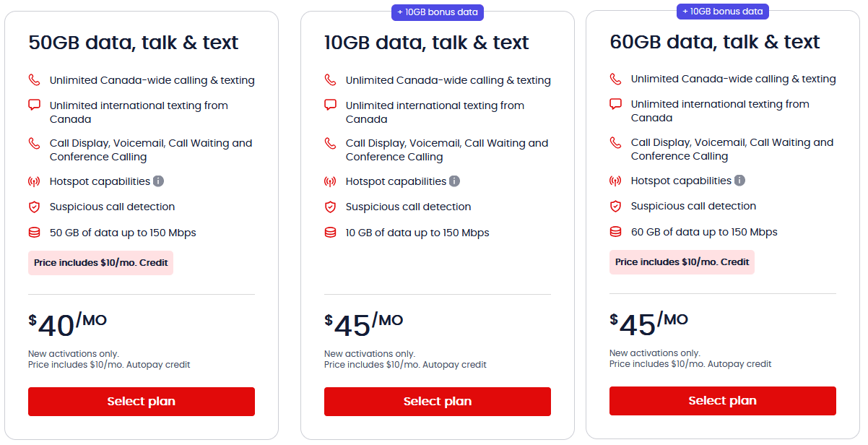The image size is (868, 445).
Task: Click hotspot signal icon in 10GB plan
Action: 330,181
